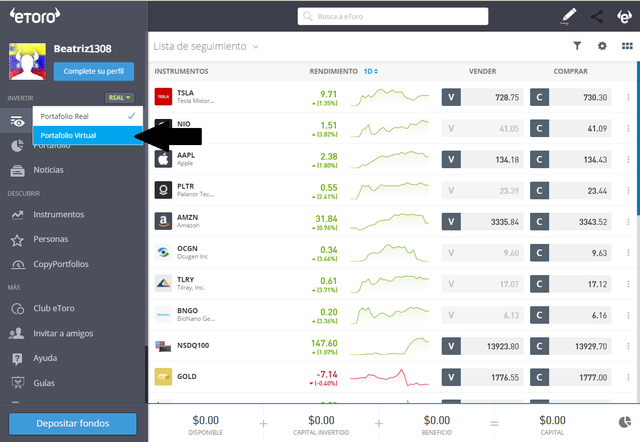Click the Ocugen OCGN logo icon
This screenshot has width=640, height=442.
click(163, 252)
